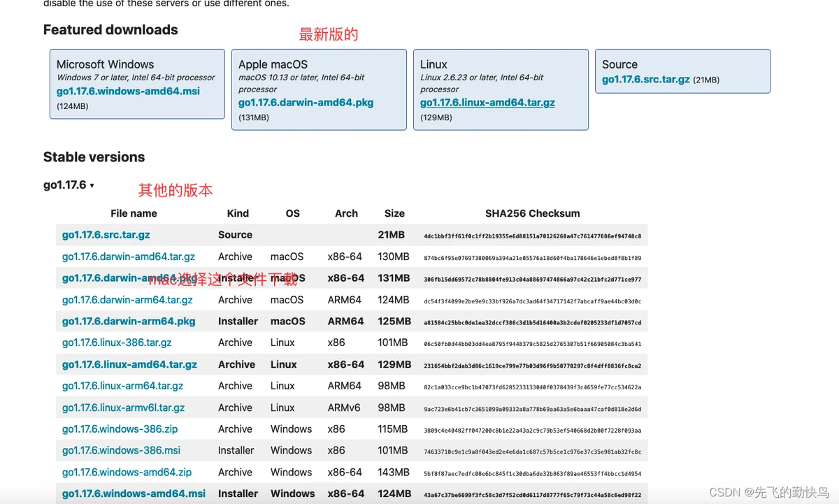The image size is (839, 504).
Task: Click the macOS cell in the darwin-arm64.tar.gz row
Action: [x=287, y=300]
